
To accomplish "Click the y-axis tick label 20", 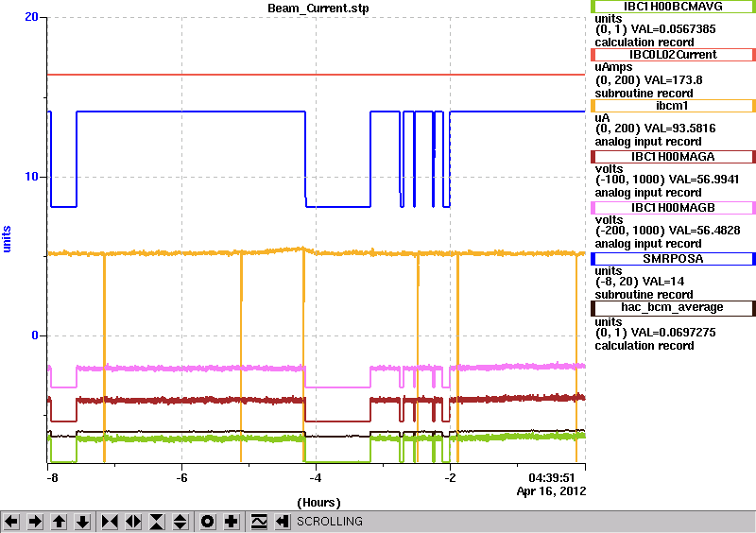I will point(31,17).
